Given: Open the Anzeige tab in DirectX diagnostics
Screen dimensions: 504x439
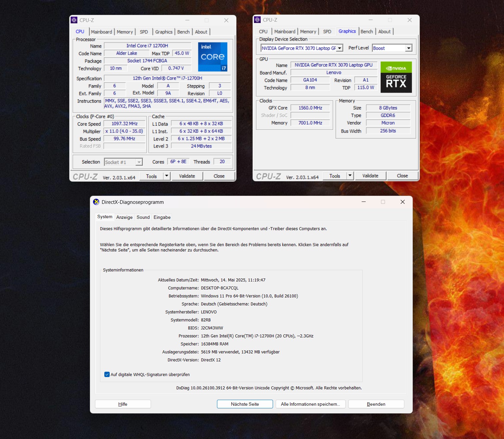Looking at the screenshot, I should pos(124,217).
